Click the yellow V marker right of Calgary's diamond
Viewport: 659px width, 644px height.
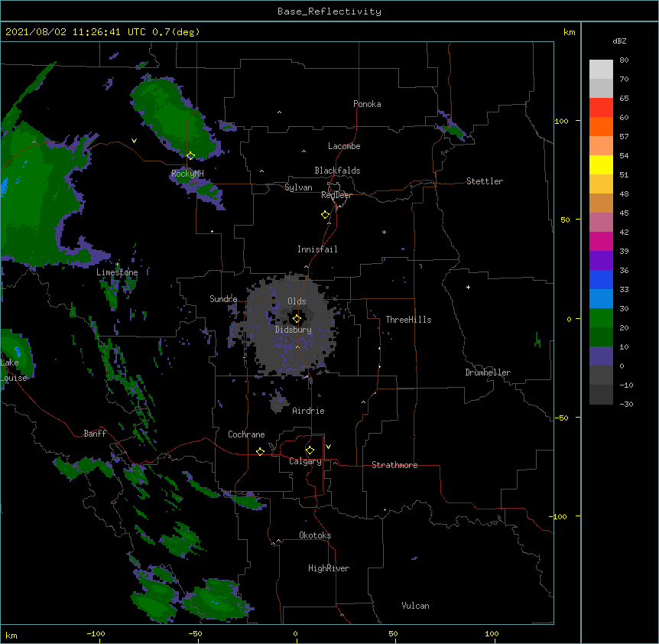[x=328, y=447]
